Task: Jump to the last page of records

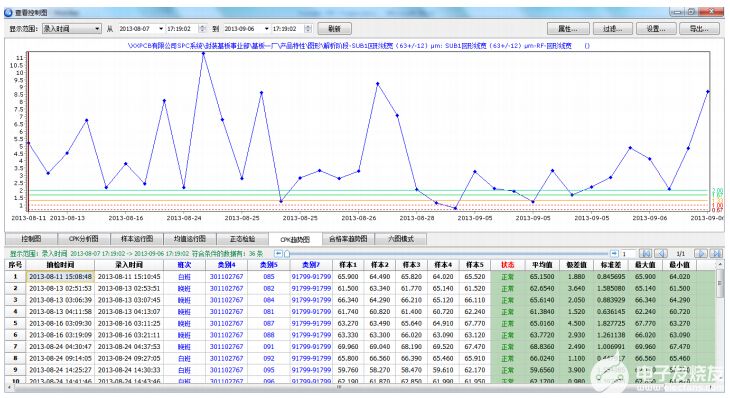Action: point(716,254)
